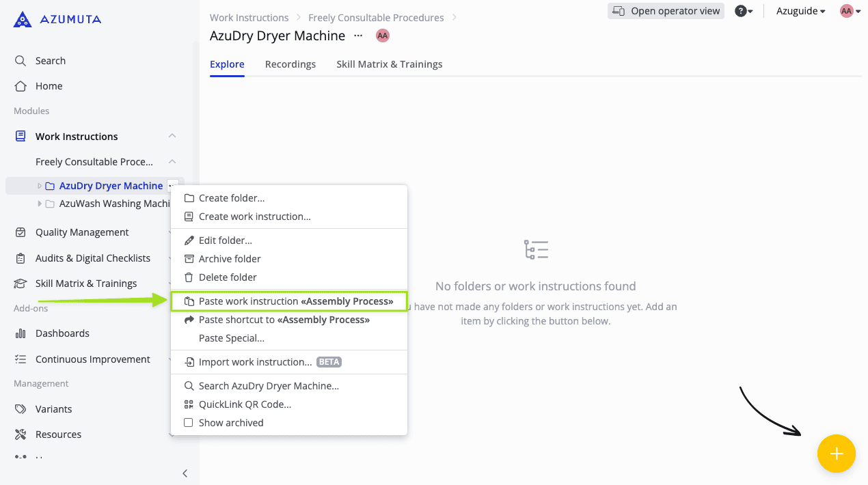Open the Dashboards add-on
This screenshot has width=868, height=485.
click(x=62, y=333)
